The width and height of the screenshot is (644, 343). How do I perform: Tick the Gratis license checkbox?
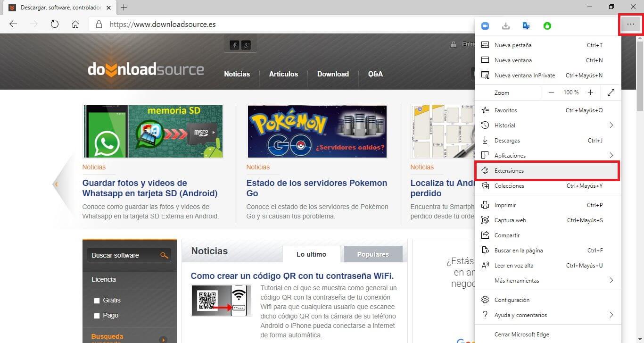coord(97,301)
